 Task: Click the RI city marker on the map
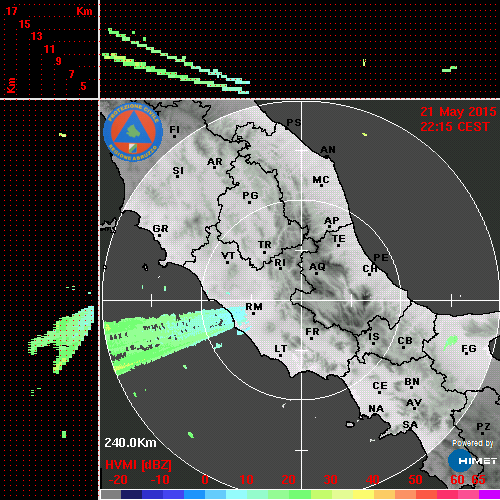pos(280,264)
